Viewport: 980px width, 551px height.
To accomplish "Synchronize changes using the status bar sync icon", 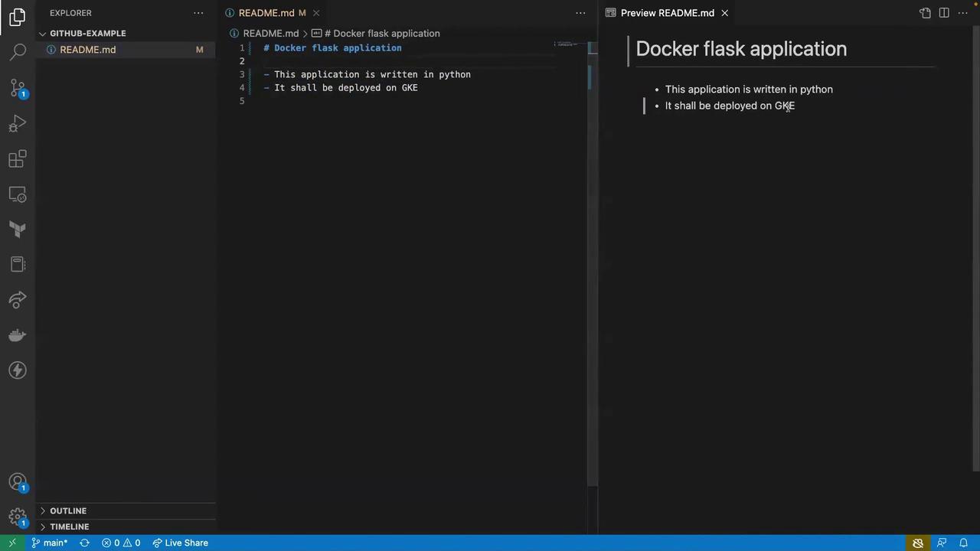I will point(84,543).
